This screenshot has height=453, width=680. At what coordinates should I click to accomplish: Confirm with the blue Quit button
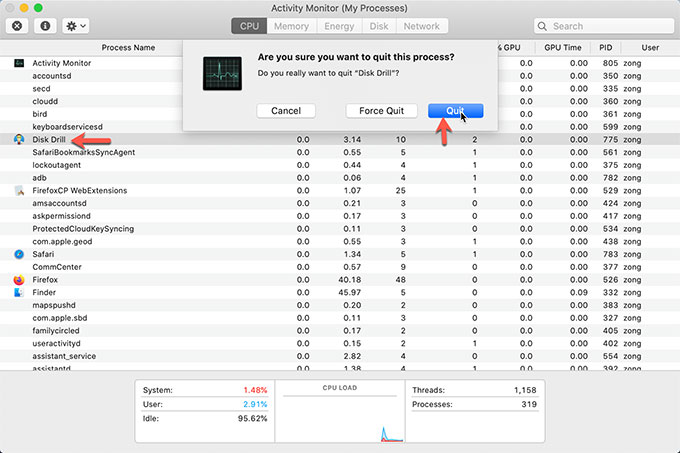455,111
